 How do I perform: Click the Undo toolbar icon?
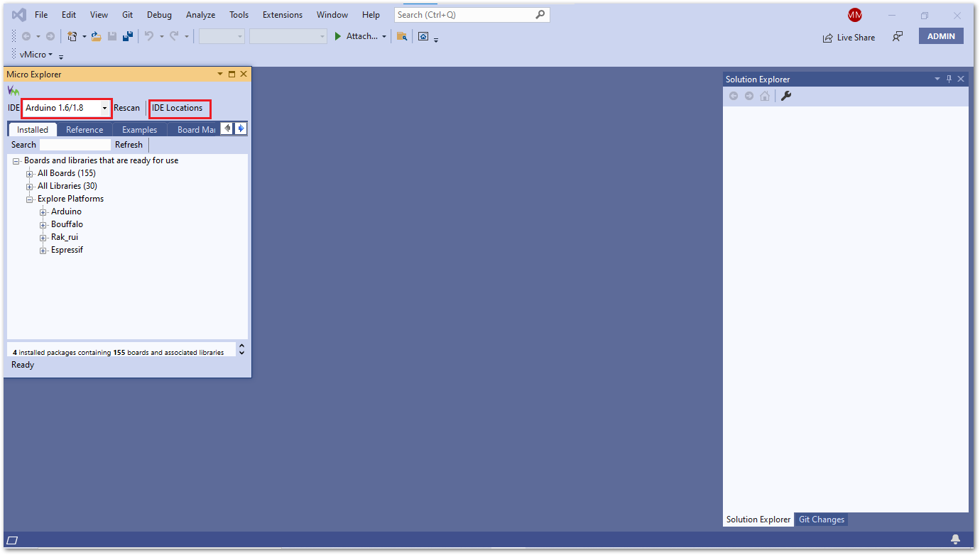149,36
